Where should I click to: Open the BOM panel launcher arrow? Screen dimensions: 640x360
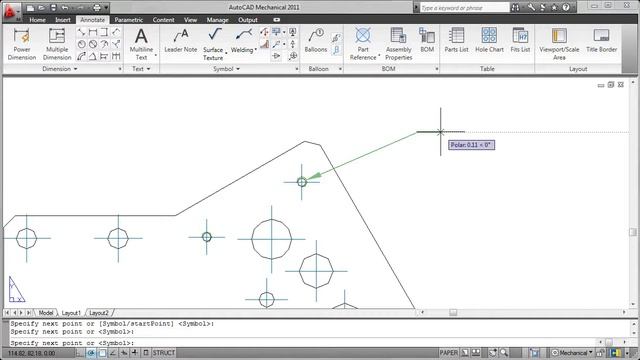(x=436, y=69)
